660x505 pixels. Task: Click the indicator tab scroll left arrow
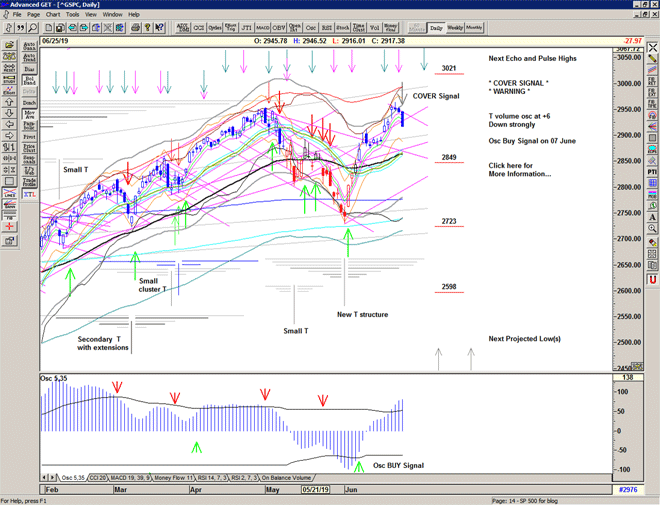(x=45, y=478)
